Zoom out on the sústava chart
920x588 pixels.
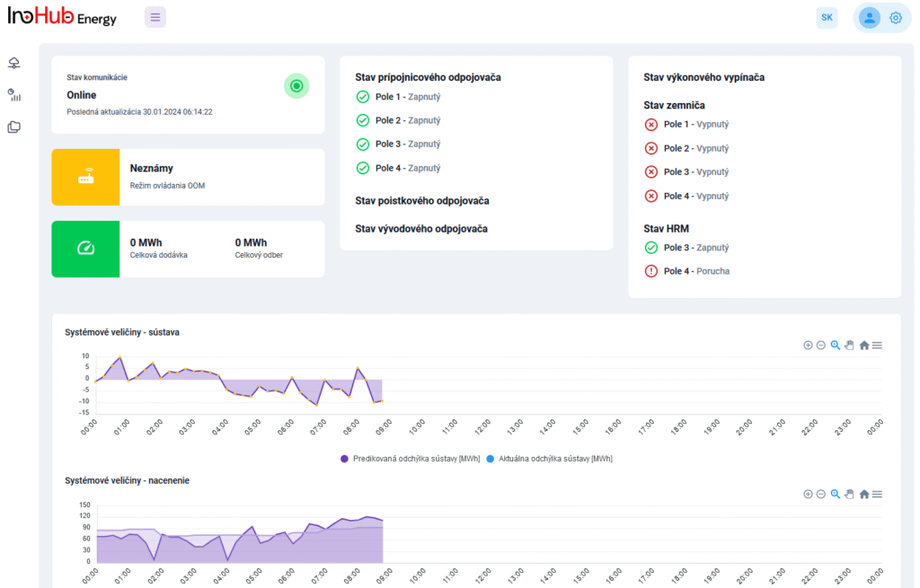coord(821,345)
